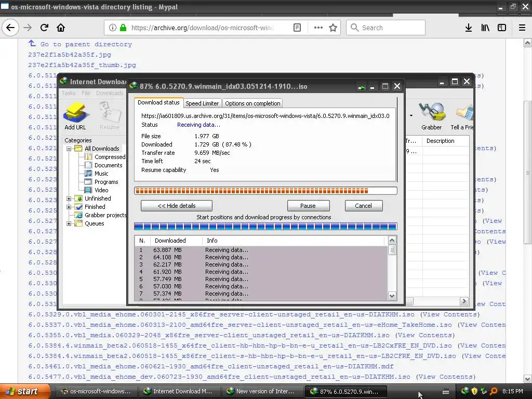
Task: Click the browser Search input field
Action: (386, 28)
